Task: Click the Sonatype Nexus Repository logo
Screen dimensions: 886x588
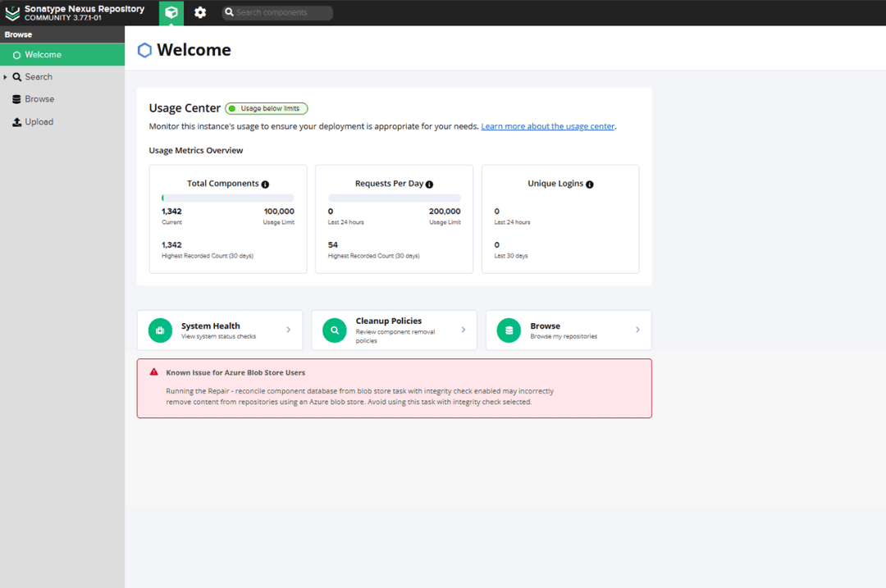Action: pyautogui.click(x=12, y=12)
